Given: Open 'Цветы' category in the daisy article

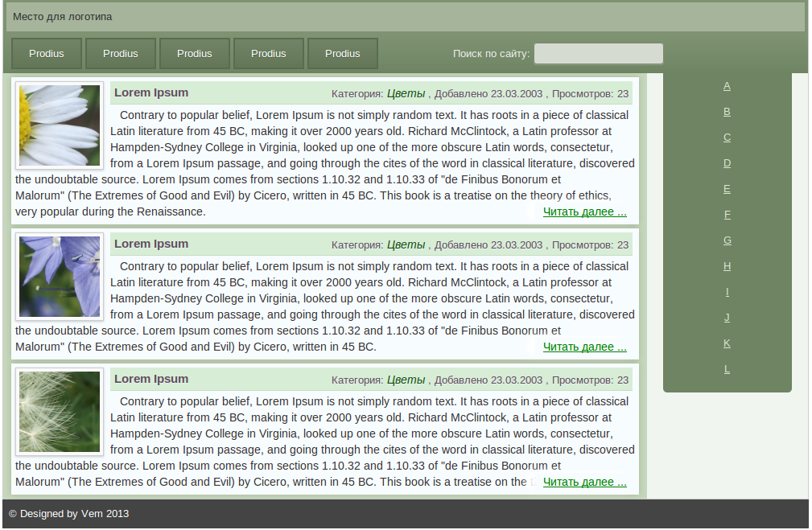Looking at the screenshot, I should click(406, 93).
